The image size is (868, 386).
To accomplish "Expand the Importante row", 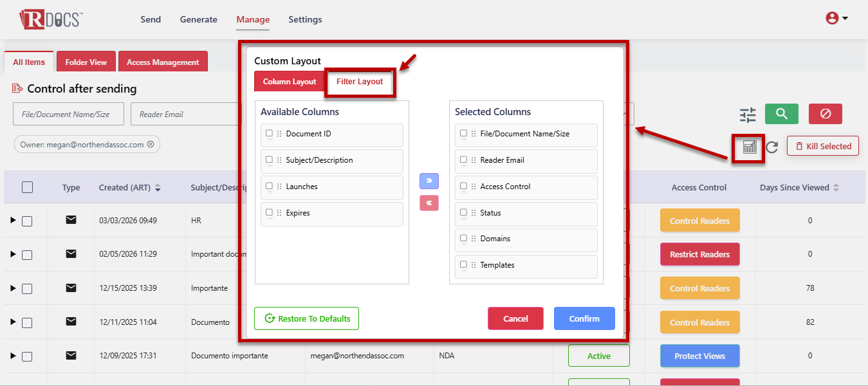I will tap(13, 288).
